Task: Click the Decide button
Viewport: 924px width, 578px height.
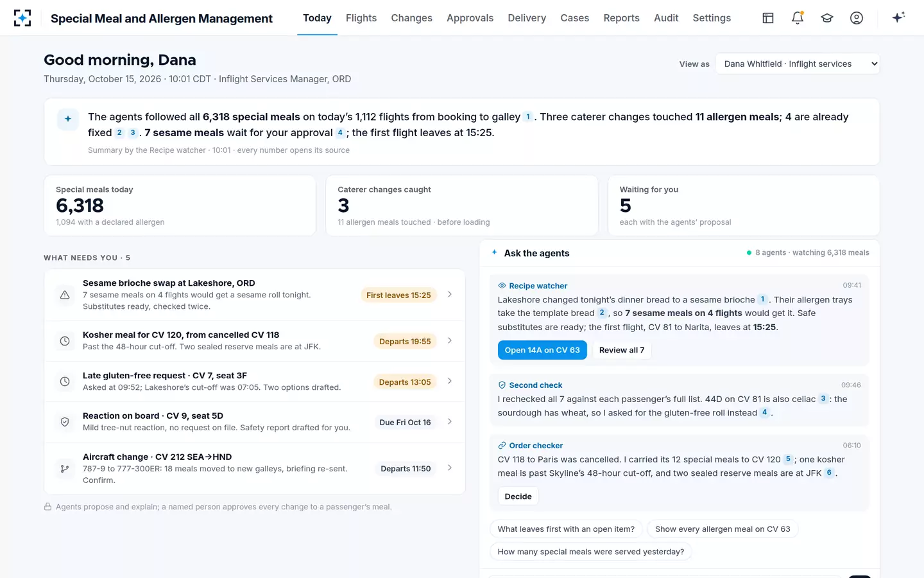Action: [518, 496]
